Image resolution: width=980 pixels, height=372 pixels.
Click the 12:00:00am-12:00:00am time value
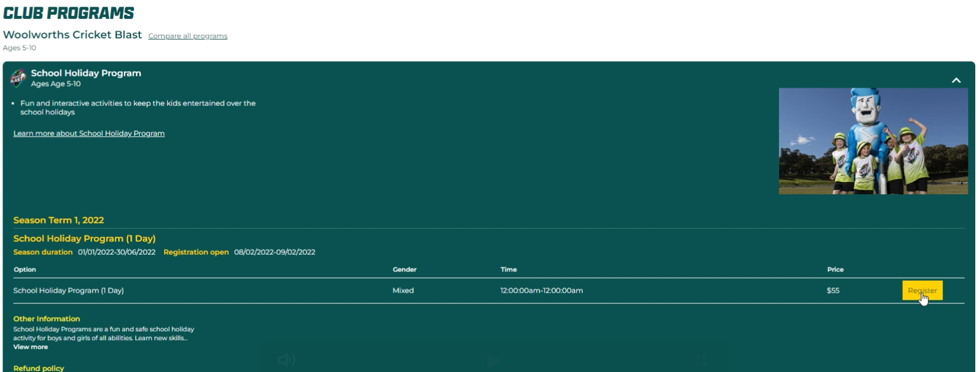tap(541, 290)
